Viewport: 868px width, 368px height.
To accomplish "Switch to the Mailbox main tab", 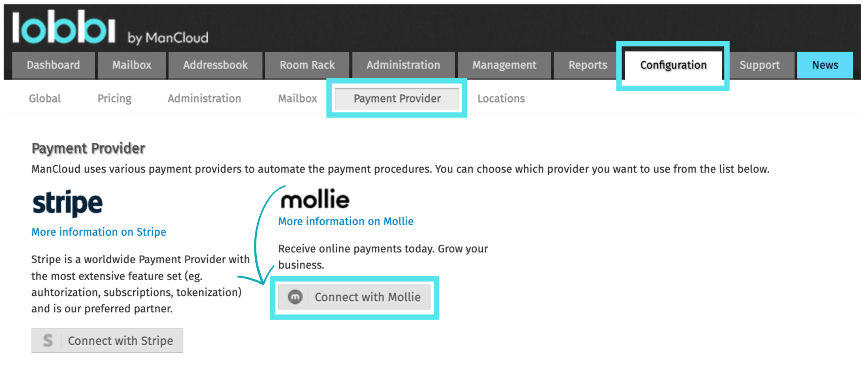I will click(132, 65).
